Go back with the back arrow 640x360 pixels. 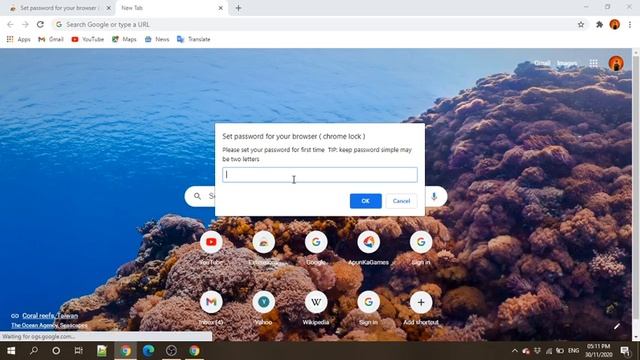11,24
